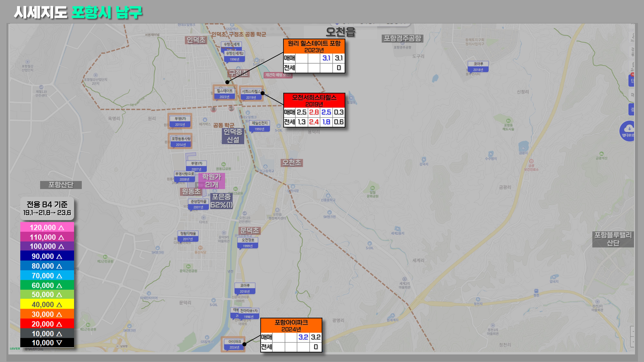Click the 오천청호 1999년 marker

[x=247, y=243]
